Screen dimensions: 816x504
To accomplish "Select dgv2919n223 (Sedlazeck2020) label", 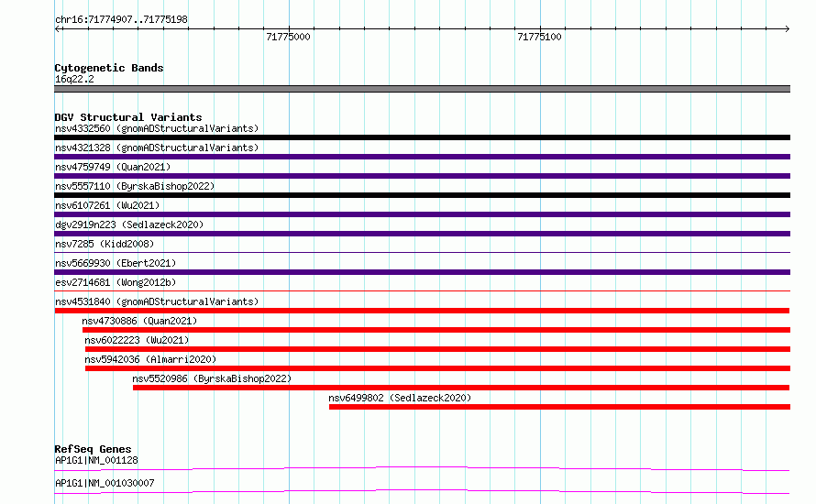I will (x=129, y=225).
